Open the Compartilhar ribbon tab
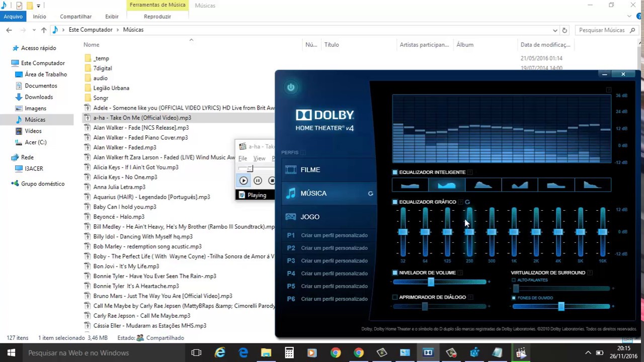The height and width of the screenshot is (362, 644). [76, 17]
